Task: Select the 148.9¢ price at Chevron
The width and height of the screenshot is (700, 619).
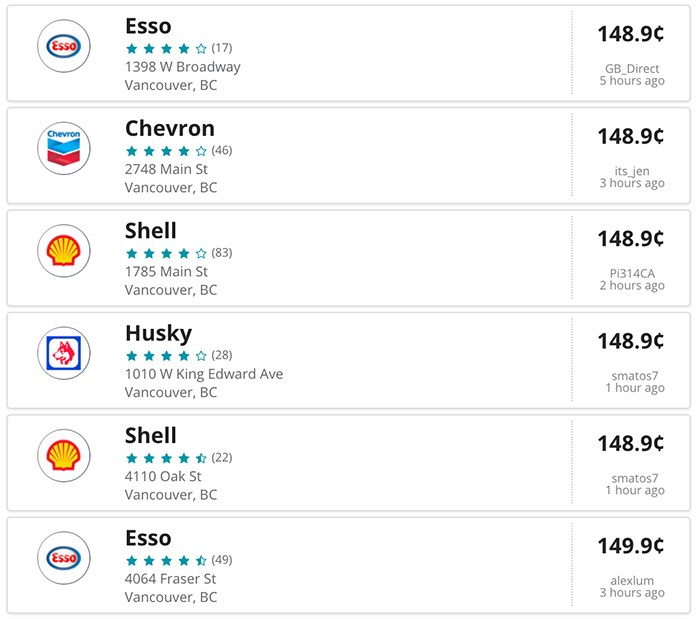Action: [631, 136]
